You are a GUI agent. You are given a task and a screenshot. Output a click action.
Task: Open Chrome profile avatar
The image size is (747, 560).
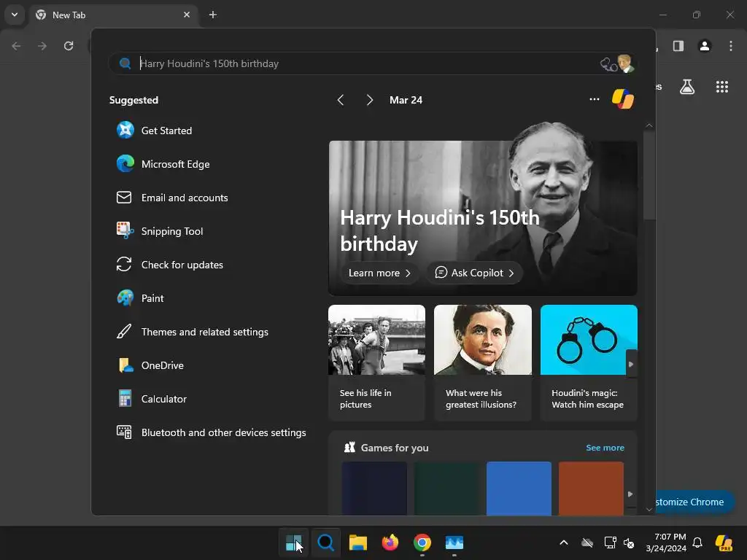[705, 46]
